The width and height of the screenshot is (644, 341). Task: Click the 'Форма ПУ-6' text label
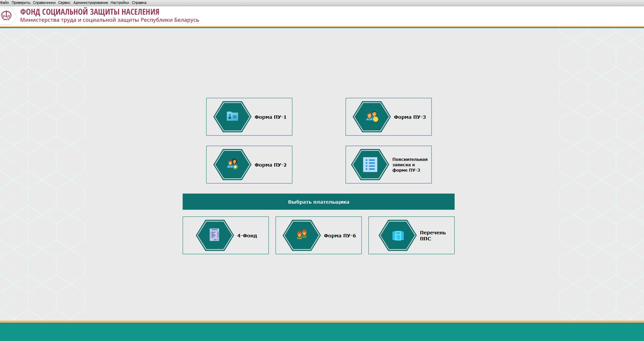click(x=340, y=236)
